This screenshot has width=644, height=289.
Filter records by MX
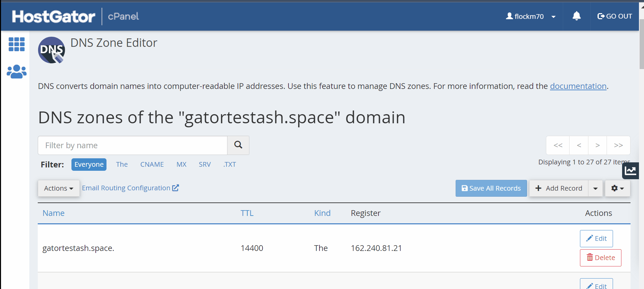pyautogui.click(x=181, y=164)
